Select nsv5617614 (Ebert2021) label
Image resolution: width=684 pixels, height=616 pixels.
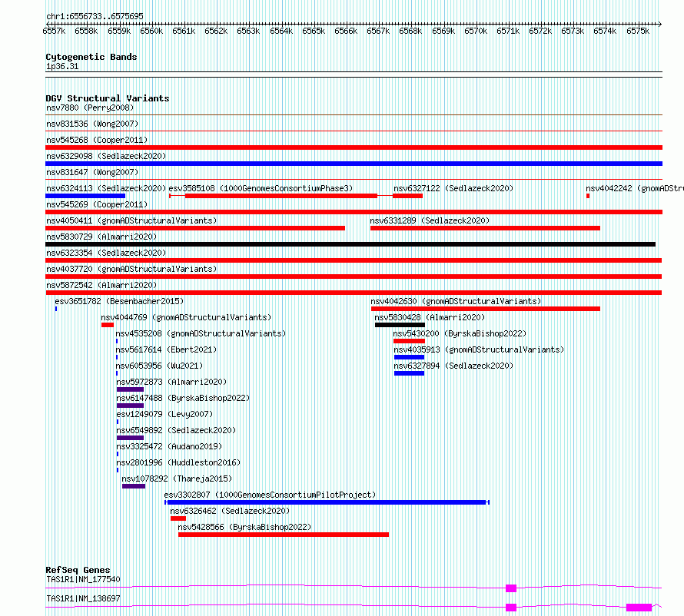pyautogui.click(x=166, y=349)
